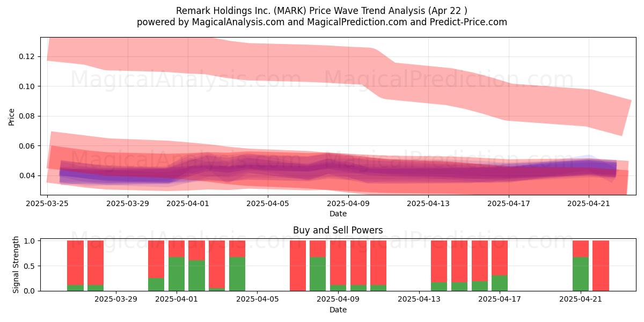Click the 'Signal Strength' y-axis label

16,265
